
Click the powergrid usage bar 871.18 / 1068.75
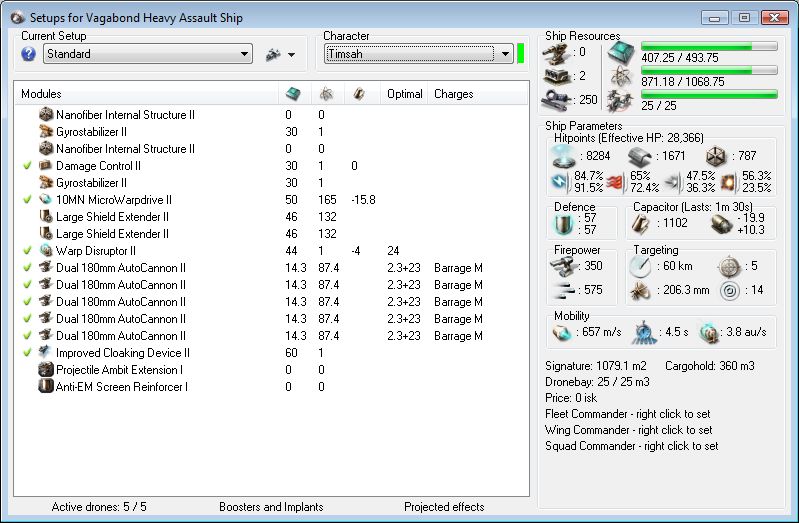point(709,70)
